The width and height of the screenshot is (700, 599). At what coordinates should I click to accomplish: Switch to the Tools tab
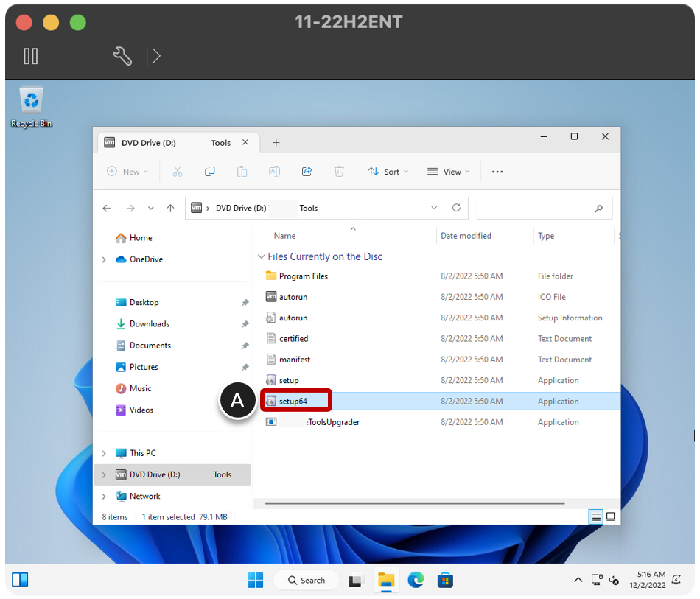pyautogui.click(x=221, y=142)
